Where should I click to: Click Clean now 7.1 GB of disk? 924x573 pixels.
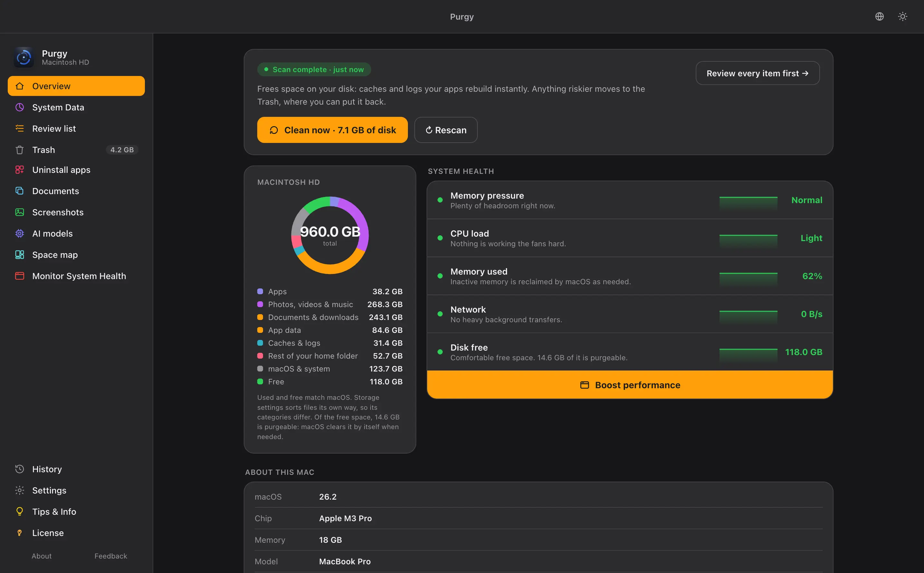click(x=332, y=130)
